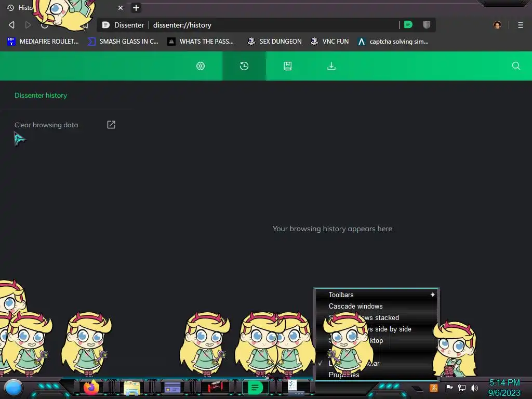The width and height of the screenshot is (532, 399).
Task: Choose Cascade windows in context menu
Action: coord(377,306)
